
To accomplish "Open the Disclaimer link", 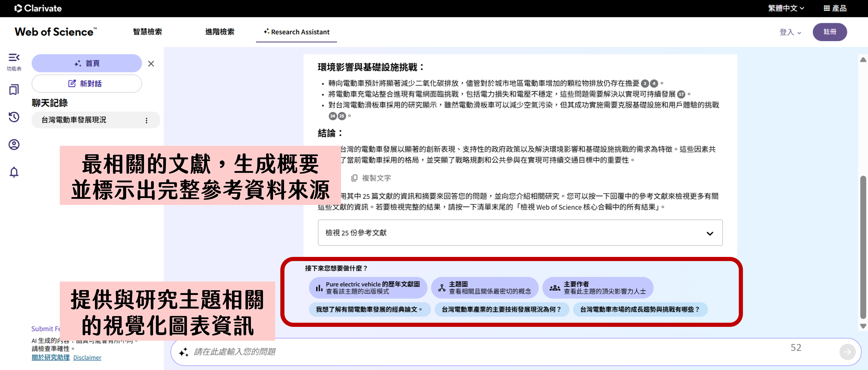I will [87, 358].
